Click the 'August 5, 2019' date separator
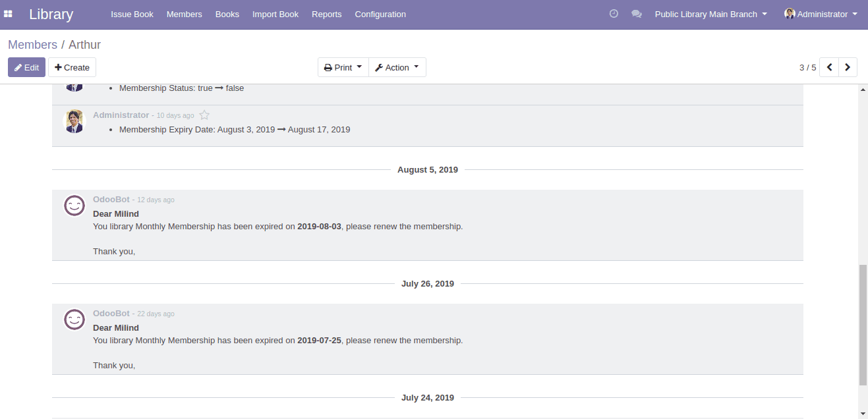 428,169
